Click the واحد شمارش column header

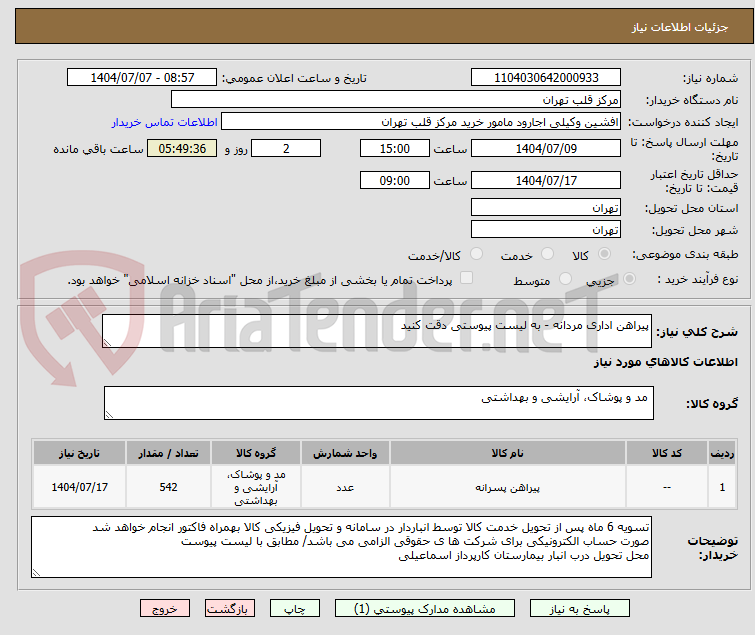(x=345, y=453)
